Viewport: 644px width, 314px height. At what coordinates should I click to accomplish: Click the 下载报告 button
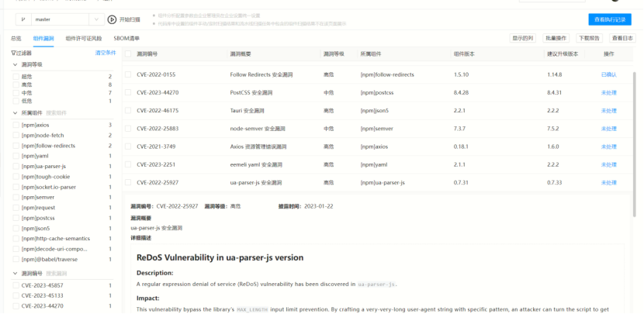589,37
